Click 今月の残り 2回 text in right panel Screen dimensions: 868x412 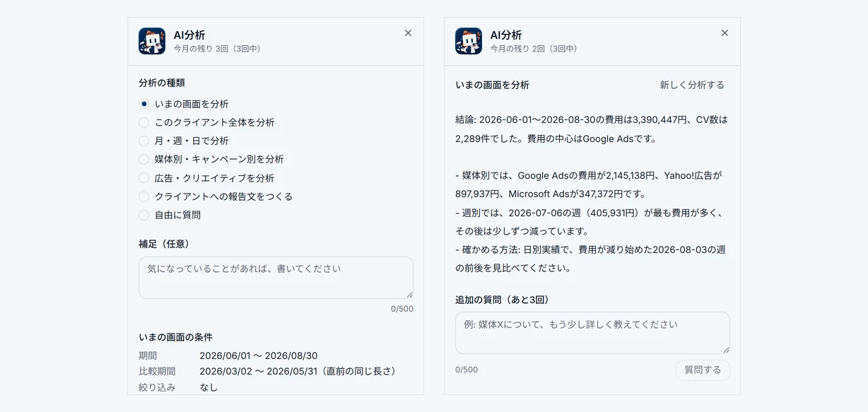click(534, 49)
